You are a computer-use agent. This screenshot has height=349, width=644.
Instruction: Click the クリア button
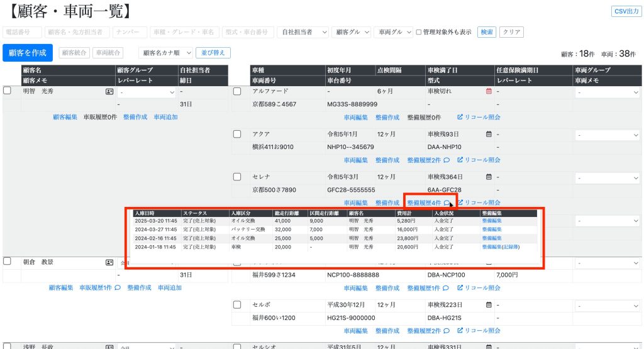pyautogui.click(x=511, y=32)
